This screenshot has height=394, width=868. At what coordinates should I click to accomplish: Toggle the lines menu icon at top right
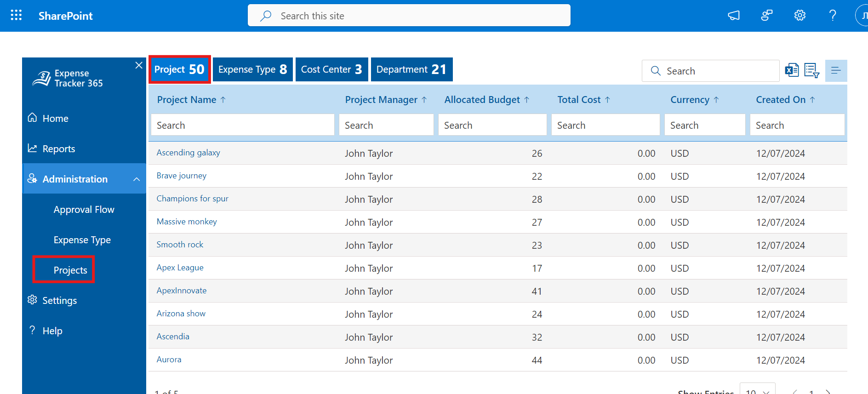(x=836, y=70)
